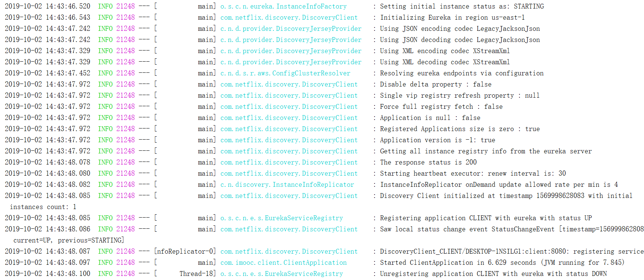Click logger name 'c.n.discovery.InstanceInfoReplicator'
The image size is (644, 280).
point(287,185)
